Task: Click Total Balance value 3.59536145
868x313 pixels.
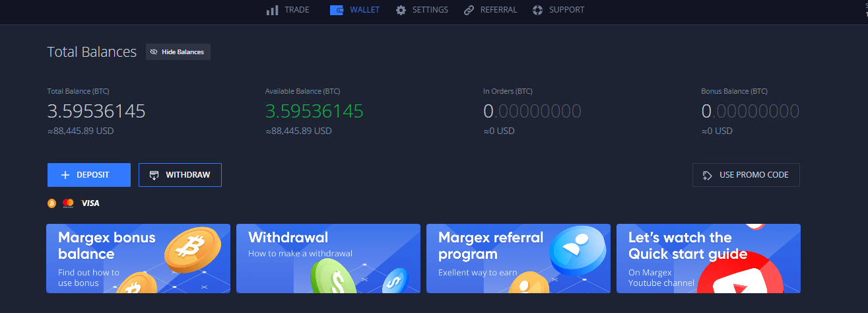Action: (96, 111)
